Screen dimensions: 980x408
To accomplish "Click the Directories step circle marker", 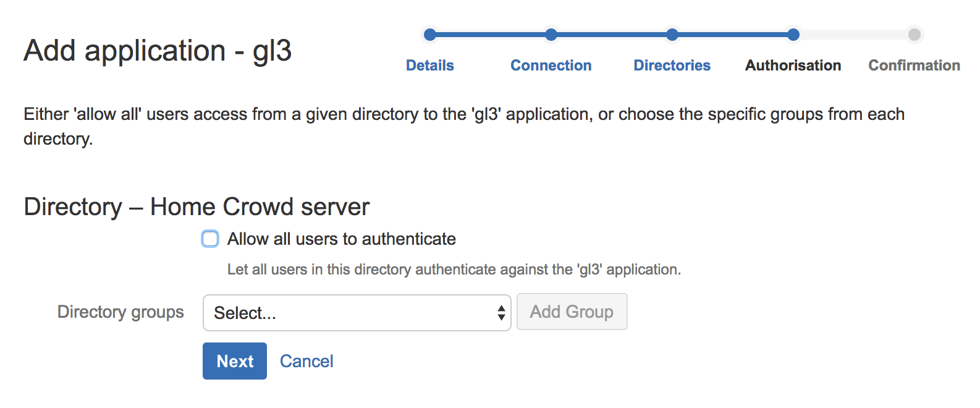I will (672, 35).
